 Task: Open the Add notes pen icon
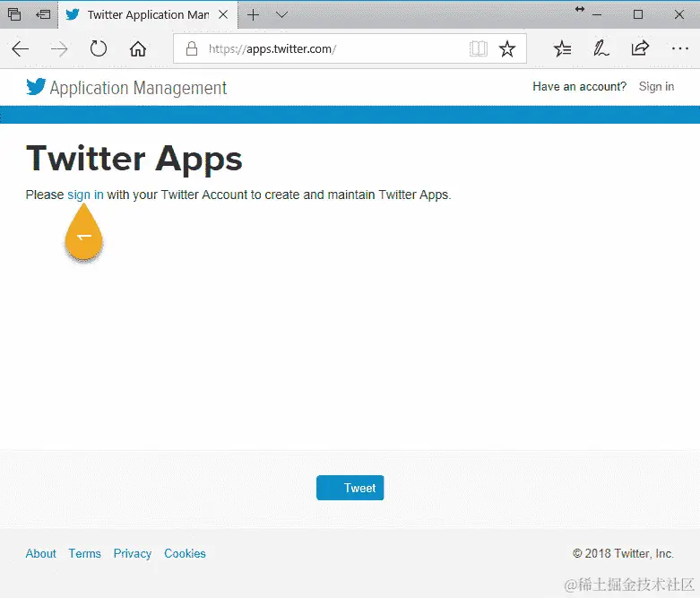[601, 48]
